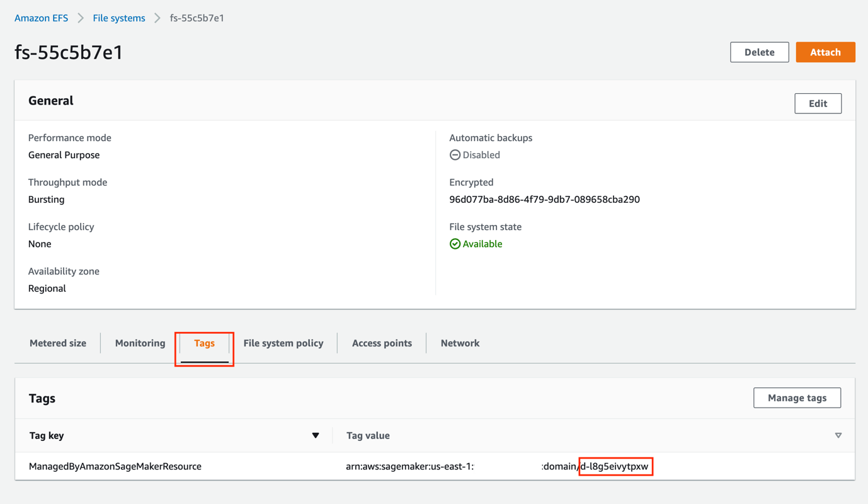Click the Available file system state text
This screenshot has width=868, height=504.
483,244
